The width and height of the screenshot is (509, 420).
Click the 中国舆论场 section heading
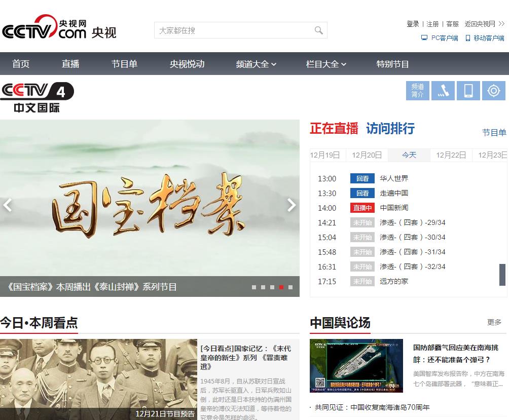coord(340,323)
